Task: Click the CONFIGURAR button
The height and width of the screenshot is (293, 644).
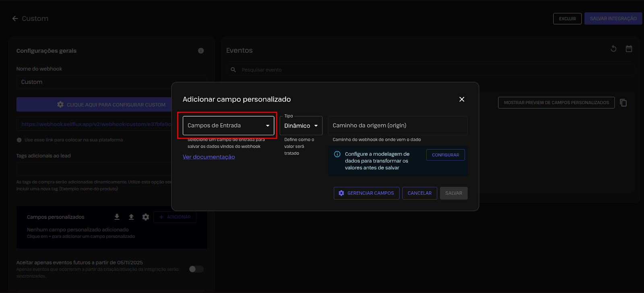Action: [445, 155]
